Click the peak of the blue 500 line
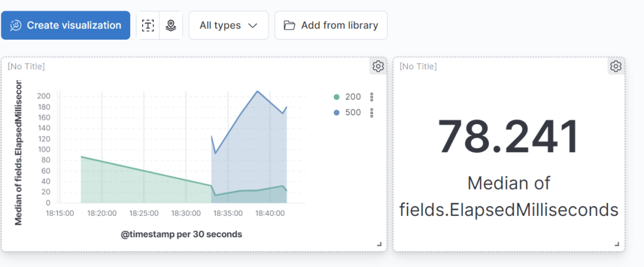Image resolution: width=644 pixels, height=267 pixels. click(257, 91)
